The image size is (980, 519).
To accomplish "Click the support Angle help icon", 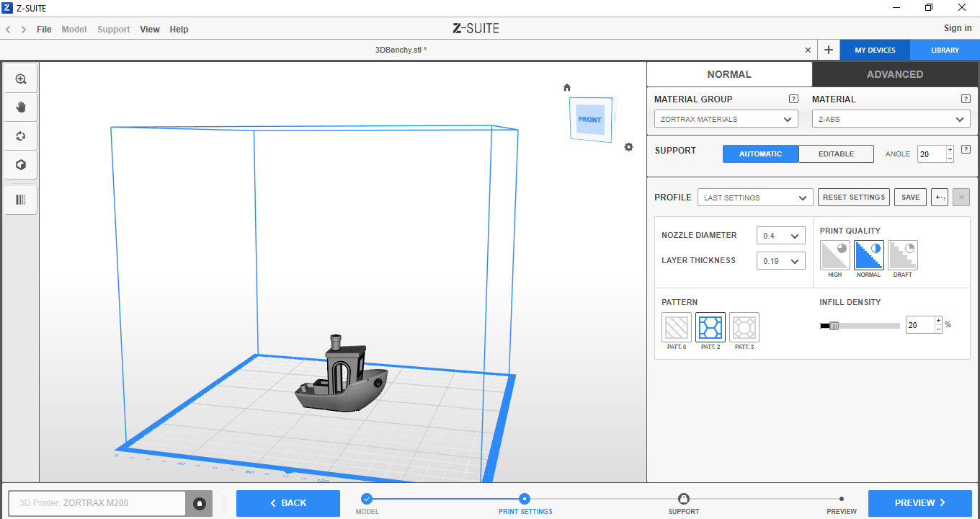I will click(966, 149).
